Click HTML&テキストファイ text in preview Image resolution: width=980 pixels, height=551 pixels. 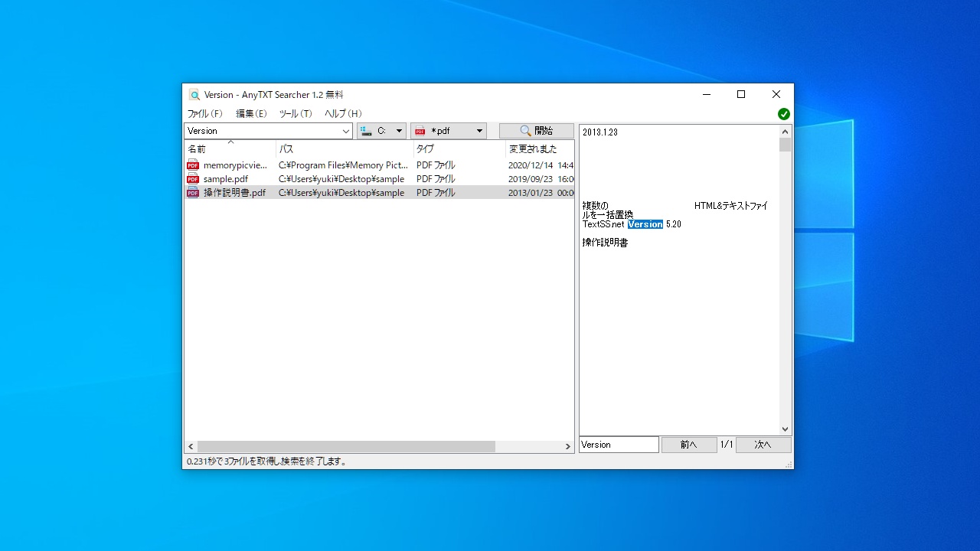coord(731,206)
